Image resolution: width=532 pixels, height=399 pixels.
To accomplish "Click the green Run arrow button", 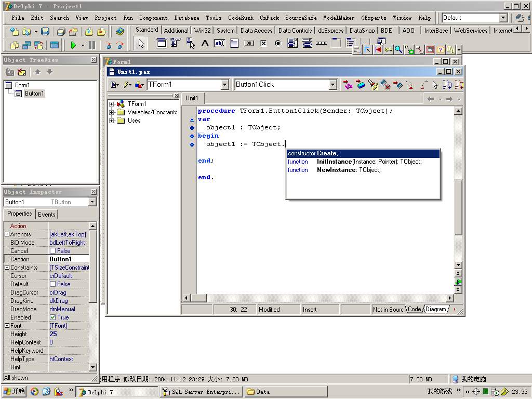I will pyautogui.click(x=73, y=46).
